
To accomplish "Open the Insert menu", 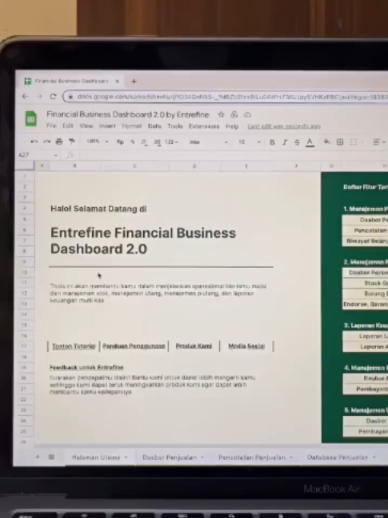I will click(107, 126).
